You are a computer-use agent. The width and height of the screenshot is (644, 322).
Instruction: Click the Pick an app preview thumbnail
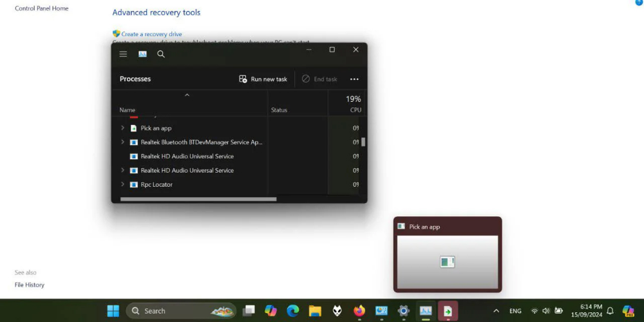coord(448,262)
